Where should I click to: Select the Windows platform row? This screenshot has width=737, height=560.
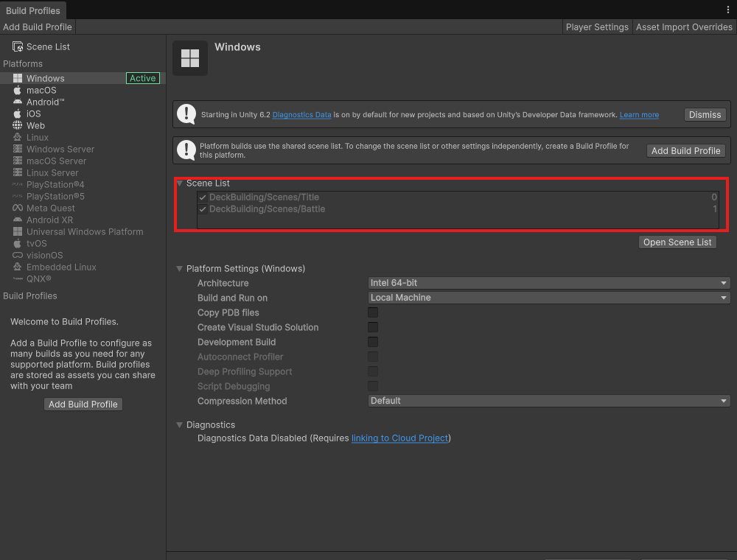tap(83, 78)
